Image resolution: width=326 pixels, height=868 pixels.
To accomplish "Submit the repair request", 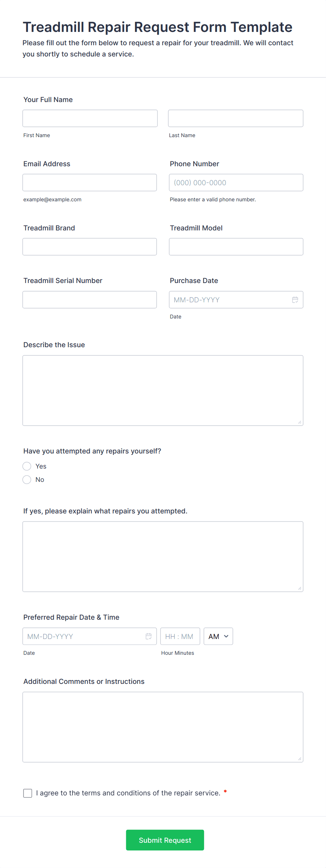I will [x=165, y=840].
